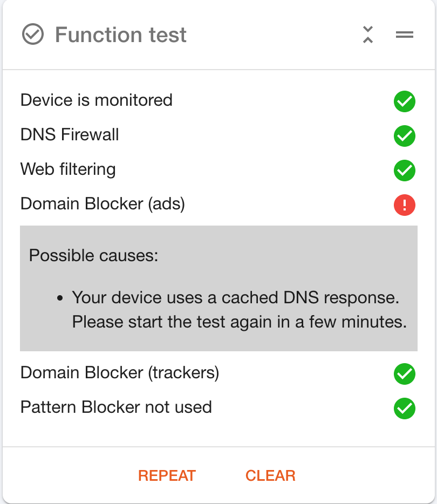Select Pattern Blocker not used label
The height and width of the screenshot is (504, 437).
pos(116,407)
